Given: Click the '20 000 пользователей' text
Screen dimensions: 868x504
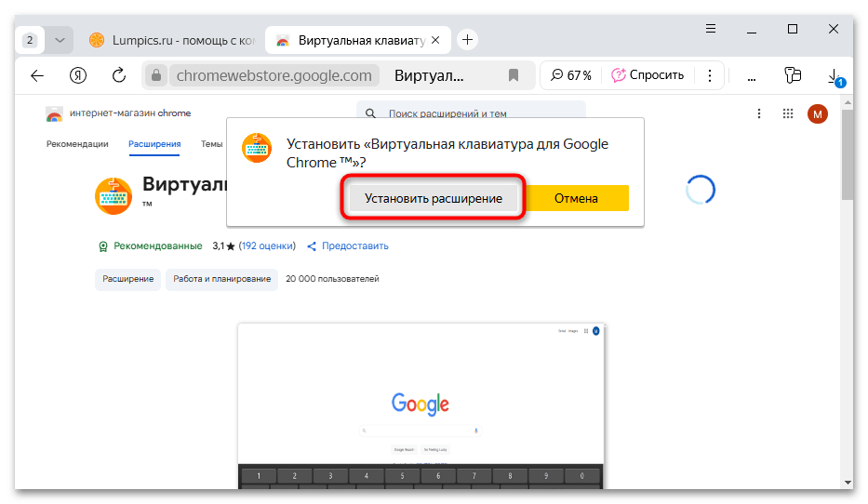Looking at the screenshot, I should click(332, 279).
